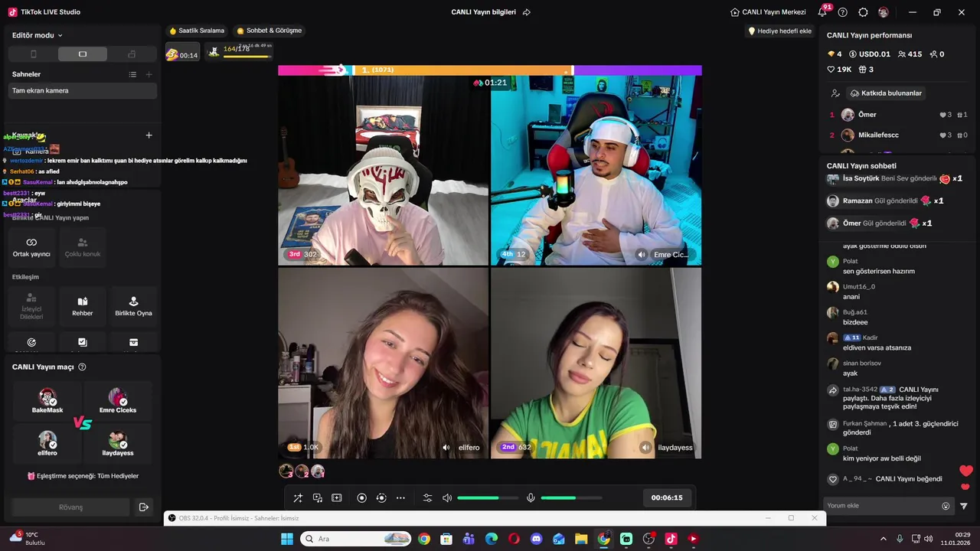Open CANLI Yayın bilgileri title
Viewport: 980px width, 551px height.
tap(483, 12)
